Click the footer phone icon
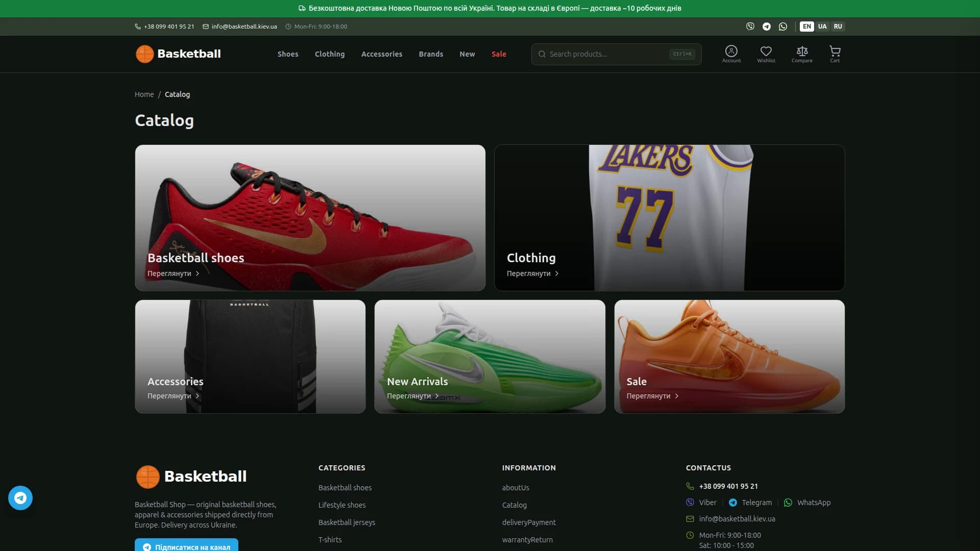Screen dimensions: 980x551 690,486
